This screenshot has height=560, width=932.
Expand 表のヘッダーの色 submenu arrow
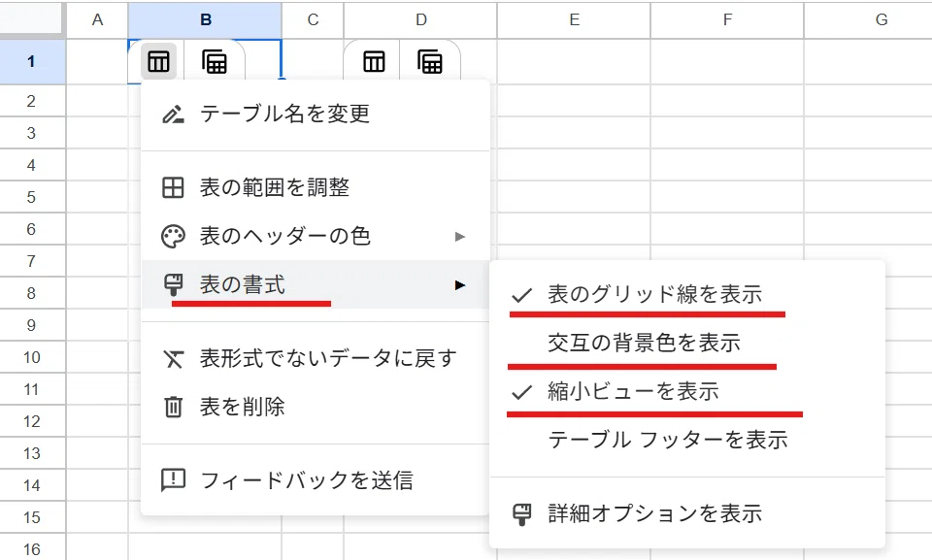pyautogui.click(x=459, y=237)
